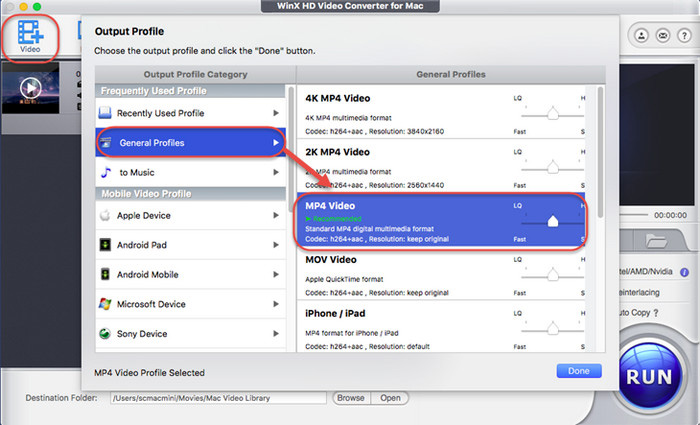The image size is (700, 425).
Task: Select to Music category
Action: click(x=191, y=172)
